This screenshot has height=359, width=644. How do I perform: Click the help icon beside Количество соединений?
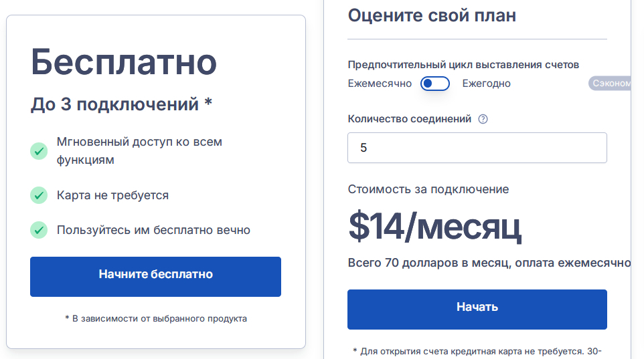tap(483, 119)
